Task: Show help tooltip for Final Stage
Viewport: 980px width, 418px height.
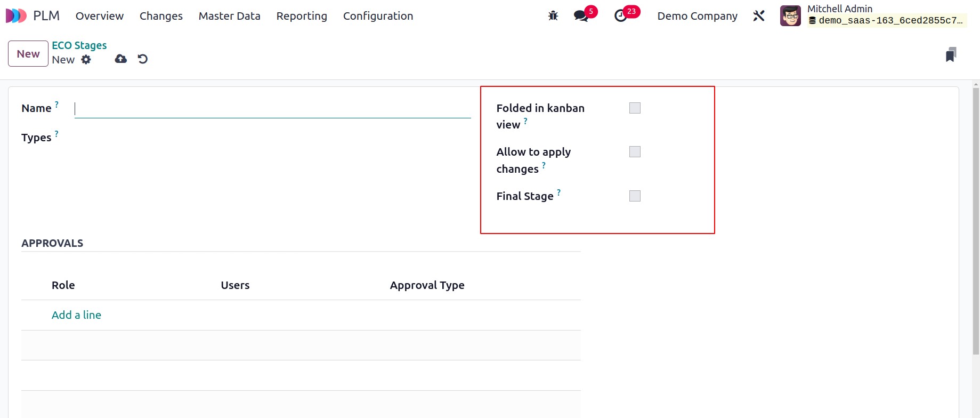Action: pos(558,192)
